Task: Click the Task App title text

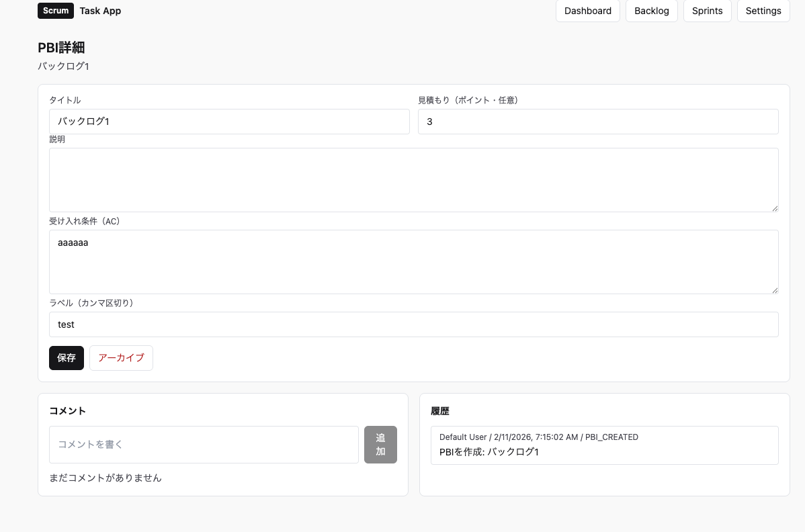Action: pyautogui.click(x=100, y=11)
